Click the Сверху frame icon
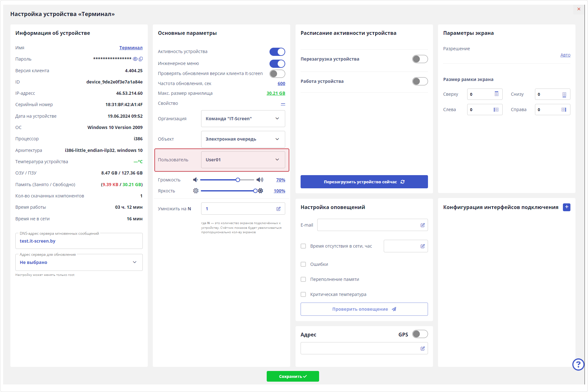Image resolution: width=588 pixels, height=392 pixels. click(x=496, y=94)
